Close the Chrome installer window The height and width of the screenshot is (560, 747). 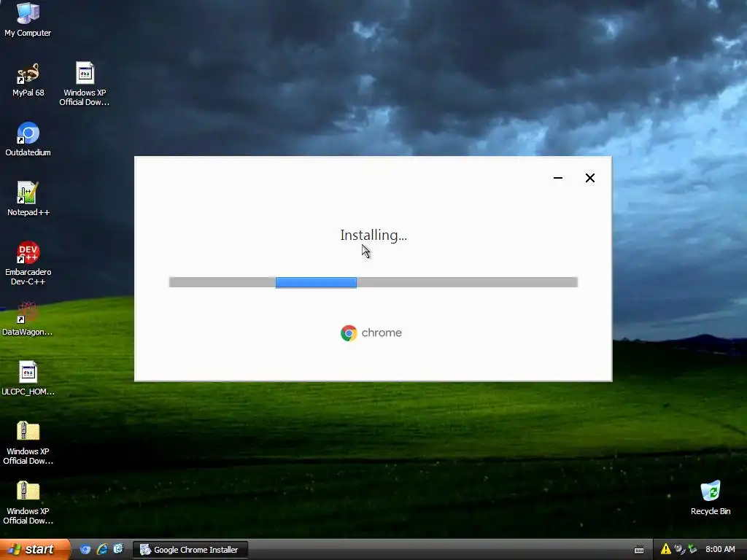(x=589, y=178)
